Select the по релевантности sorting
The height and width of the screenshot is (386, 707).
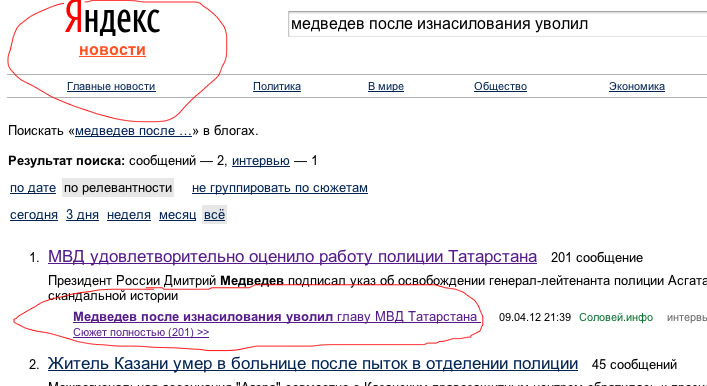(x=118, y=188)
